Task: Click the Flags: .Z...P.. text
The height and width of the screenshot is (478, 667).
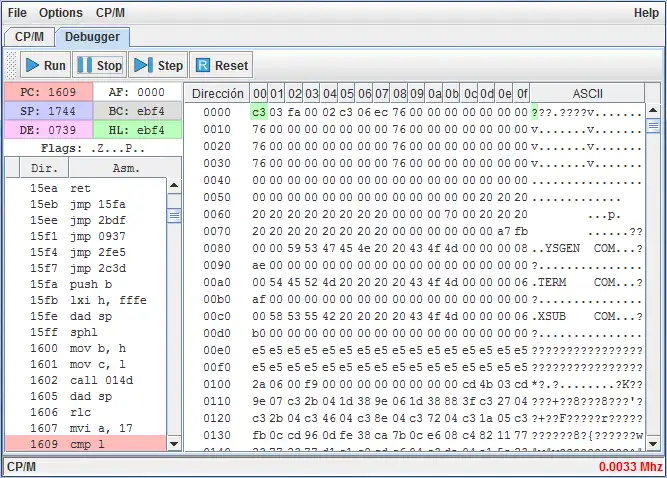Action: tap(93, 148)
